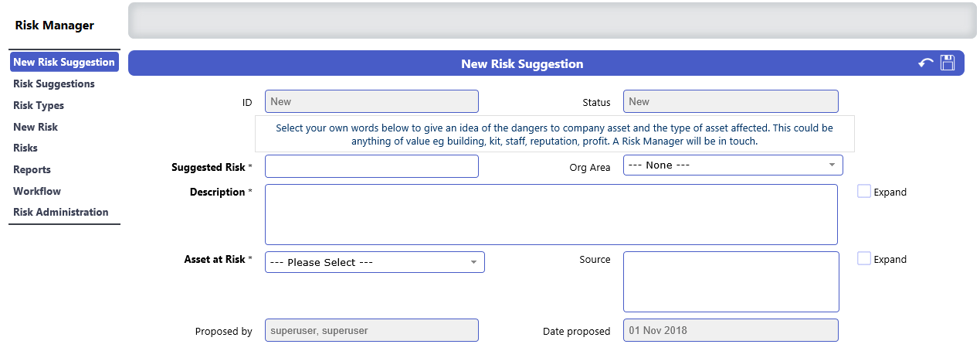
Task: Save the risk suggestion with disk icon
Action: tap(948, 63)
